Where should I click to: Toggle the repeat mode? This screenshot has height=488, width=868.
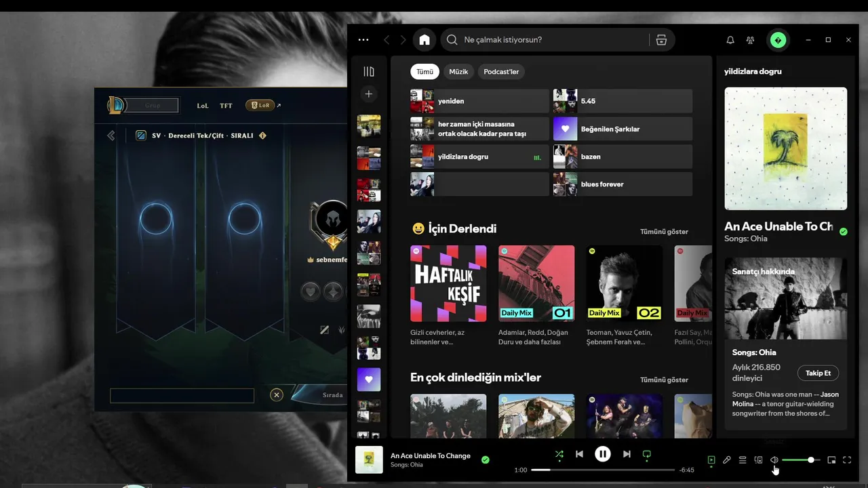(x=647, y=454)
